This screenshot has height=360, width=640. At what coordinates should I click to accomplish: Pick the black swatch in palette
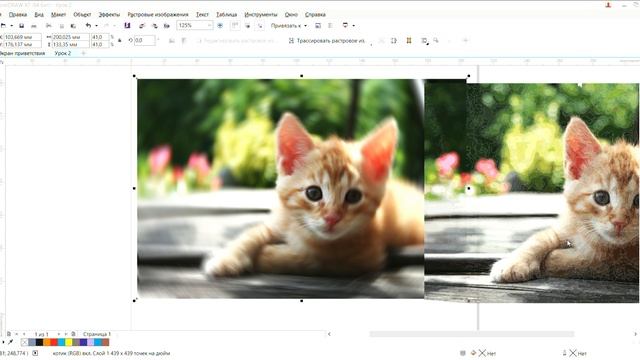coord(40,342)
